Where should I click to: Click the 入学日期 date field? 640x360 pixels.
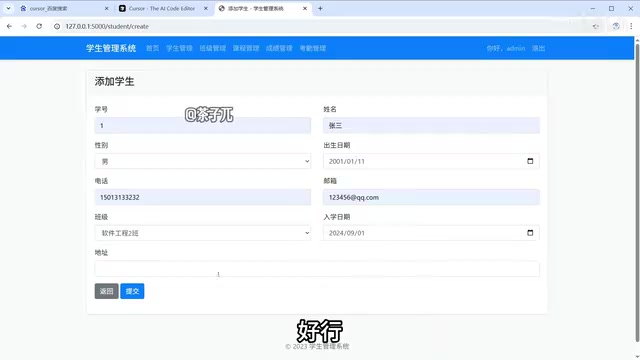pos(431,233)
